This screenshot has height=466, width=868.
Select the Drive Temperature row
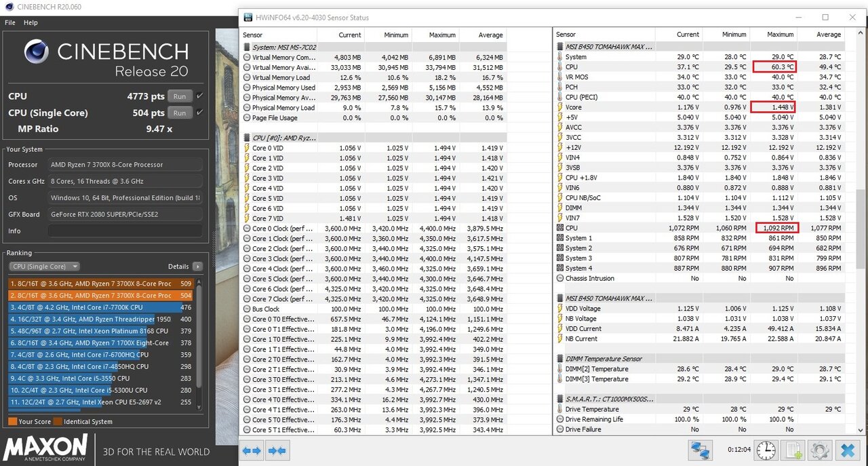[x=700, y=409]
